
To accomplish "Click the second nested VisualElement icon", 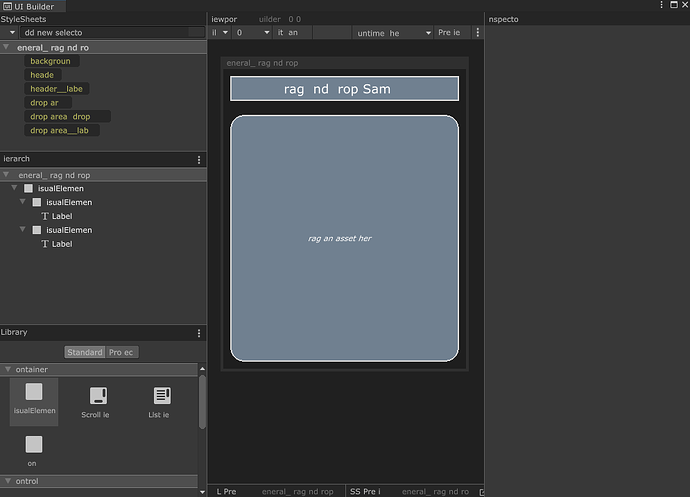I will [37, 230].
